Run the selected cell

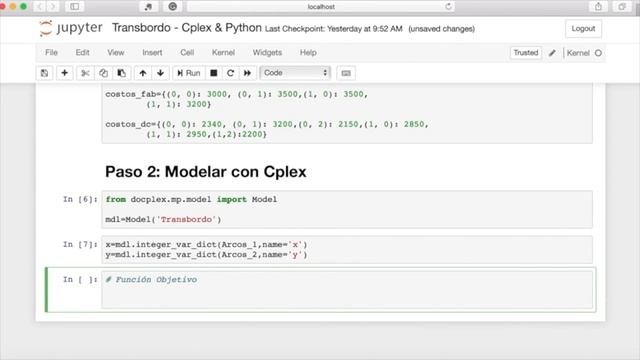(189, 73)
